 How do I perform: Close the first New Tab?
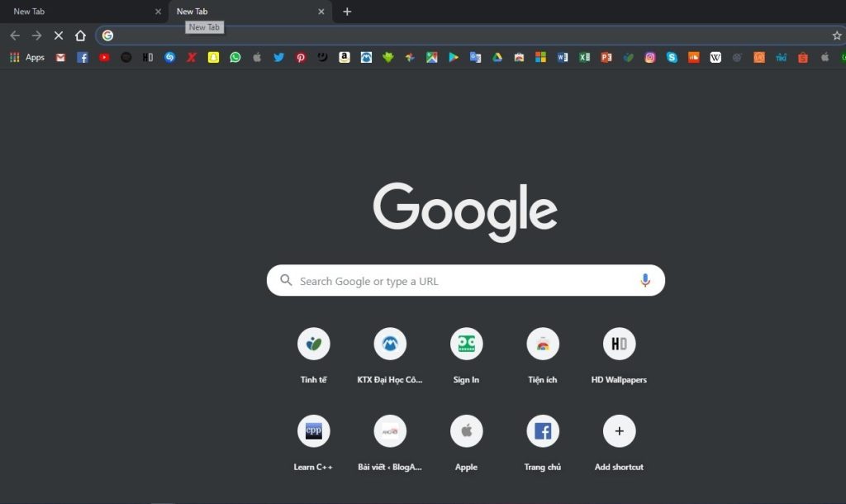click(158, 12)
